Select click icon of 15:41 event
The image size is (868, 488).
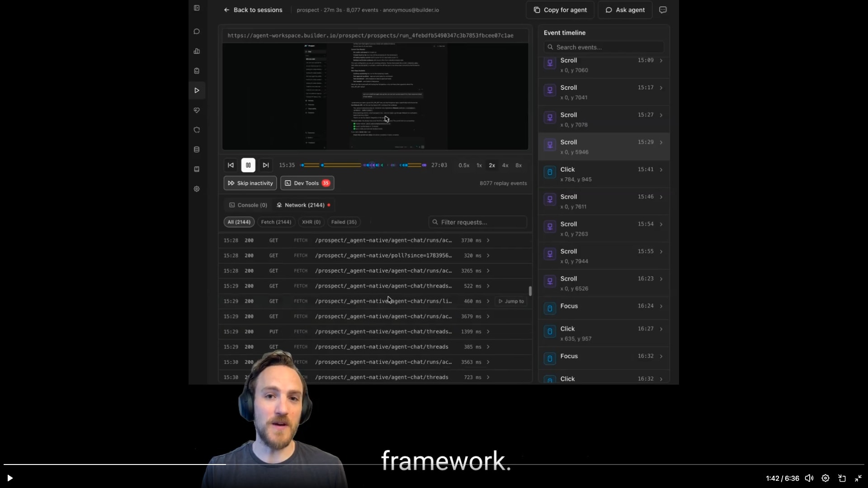tap(550, 172)
